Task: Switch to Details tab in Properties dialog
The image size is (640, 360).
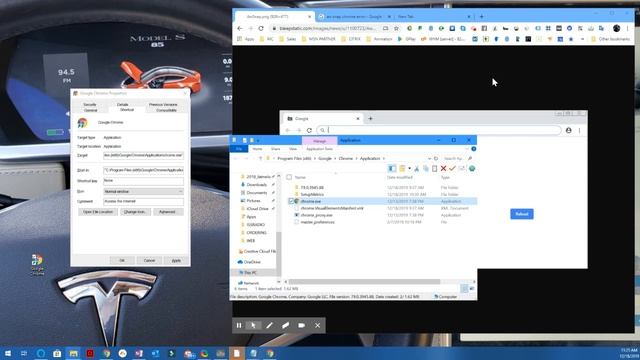Action: pos(122,104)
